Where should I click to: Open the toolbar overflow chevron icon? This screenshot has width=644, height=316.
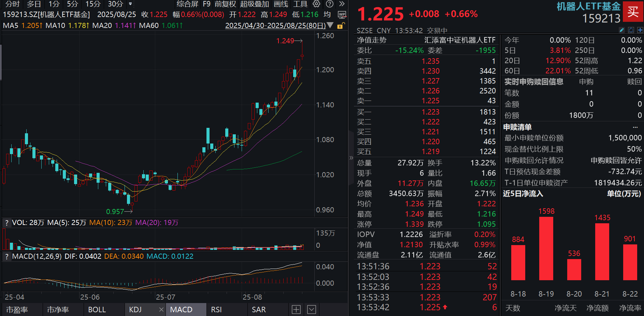[x=341, y=4]
